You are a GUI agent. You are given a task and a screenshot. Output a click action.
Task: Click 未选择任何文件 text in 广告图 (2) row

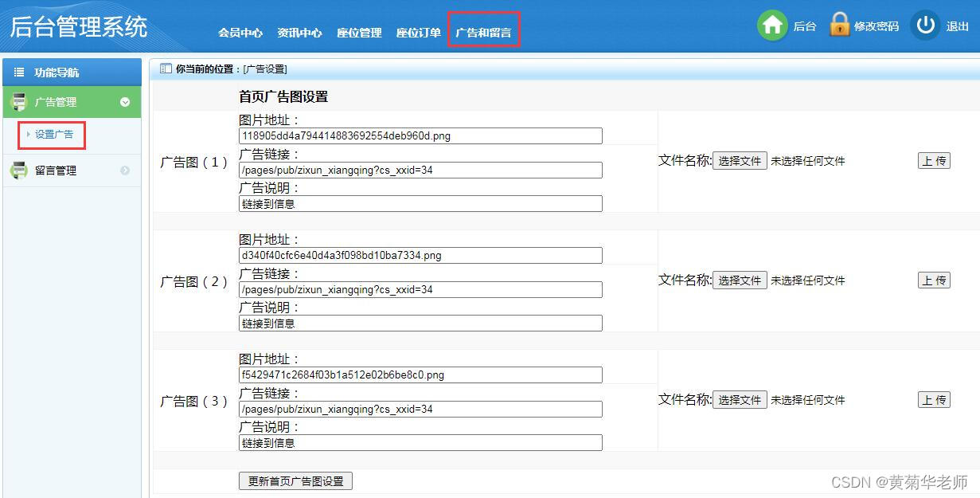tap(807, 280)
